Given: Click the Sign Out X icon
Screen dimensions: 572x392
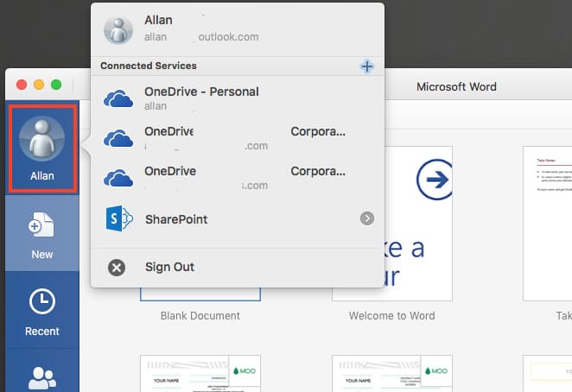Looking at the screenshot, I should pos(117,268).
